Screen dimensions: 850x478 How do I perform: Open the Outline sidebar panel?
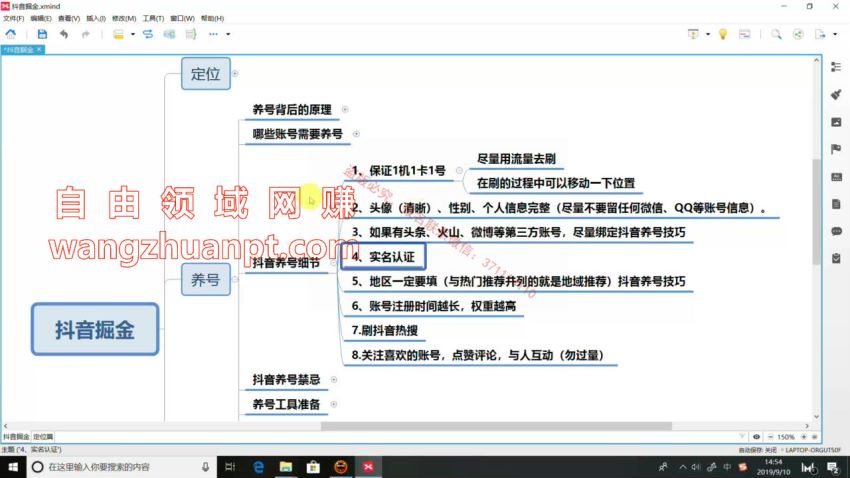click(836, 67)
